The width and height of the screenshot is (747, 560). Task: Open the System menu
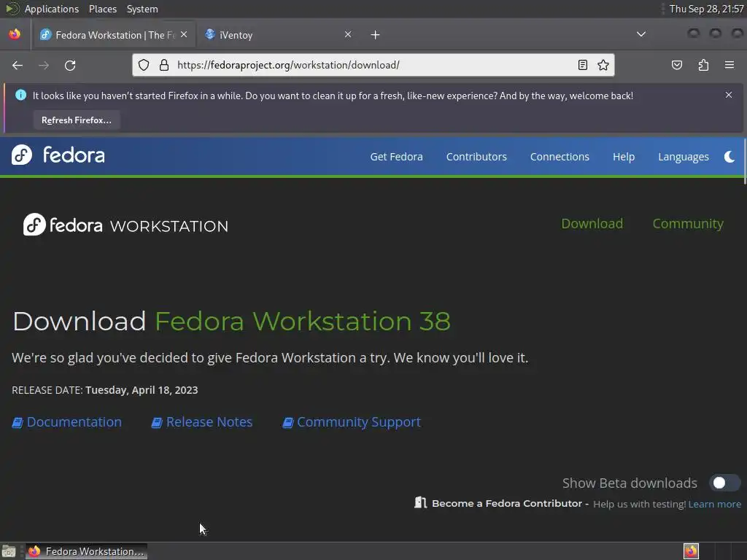point(142,9)
